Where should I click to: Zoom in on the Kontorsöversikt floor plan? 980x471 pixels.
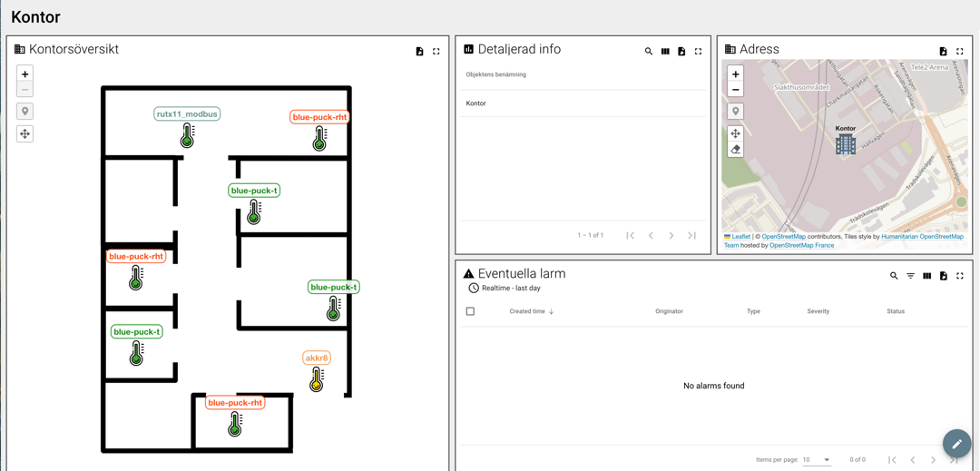click(25, 74)
